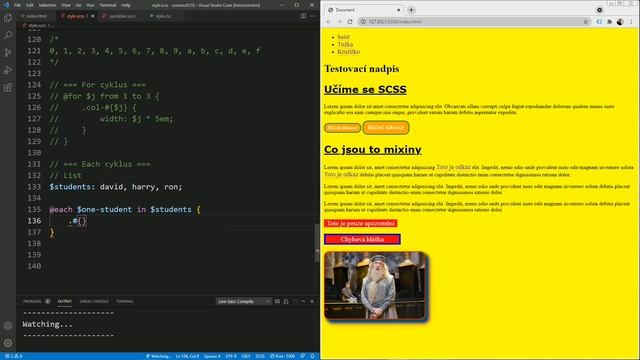640x360 pixels.
Task: Click the editor vertical scrollbar
Action: click(x=317, y=243)
